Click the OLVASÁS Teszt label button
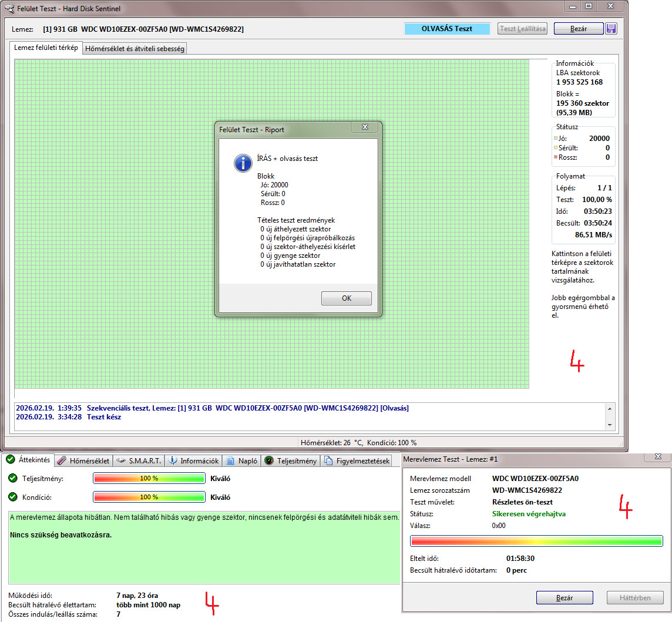 [x=447, y=29]
